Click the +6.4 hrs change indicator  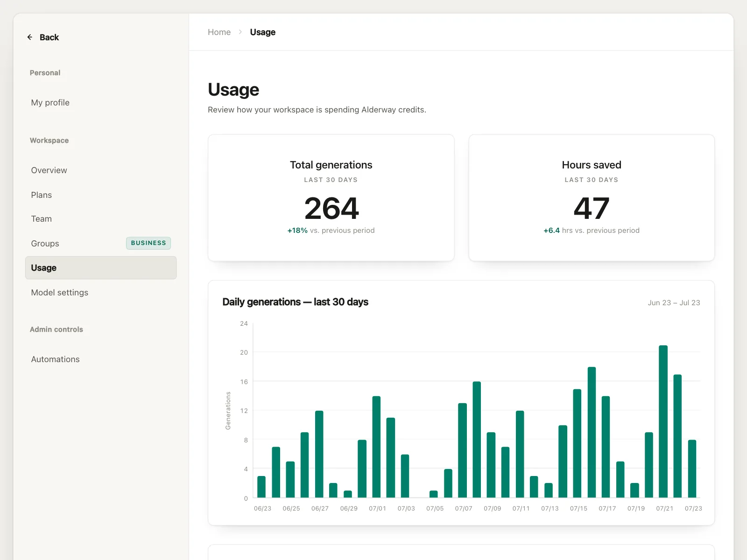pyautogui.click(x=551, y=231)
